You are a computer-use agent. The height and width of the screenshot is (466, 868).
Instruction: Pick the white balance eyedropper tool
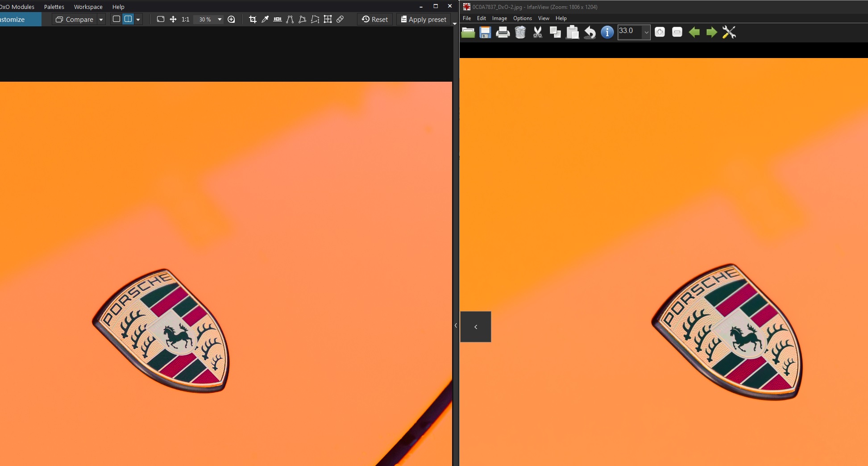click(x=265, y=19)
